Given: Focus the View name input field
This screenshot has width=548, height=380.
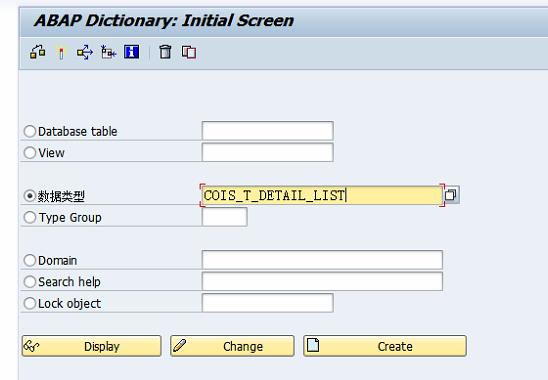Looking at the screenshot, I should pyautogui.click(x=268, y=152).
